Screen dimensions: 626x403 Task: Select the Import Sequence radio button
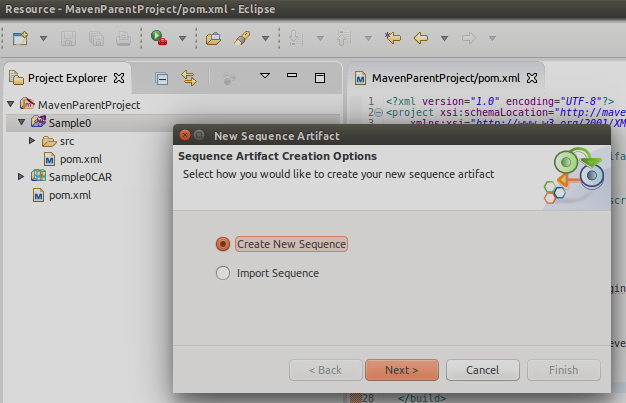[x=223, y=273]
